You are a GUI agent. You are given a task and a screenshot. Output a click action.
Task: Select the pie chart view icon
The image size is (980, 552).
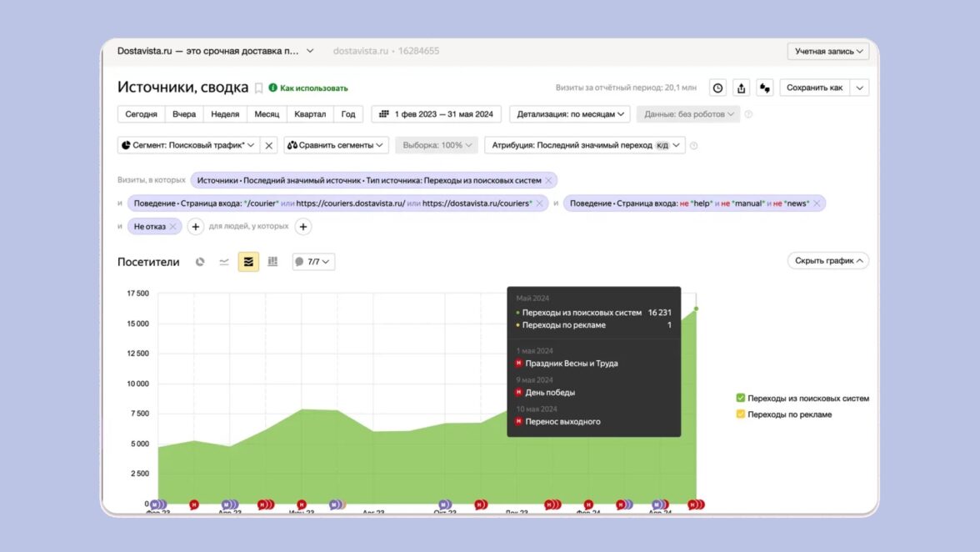coord(200,262)
